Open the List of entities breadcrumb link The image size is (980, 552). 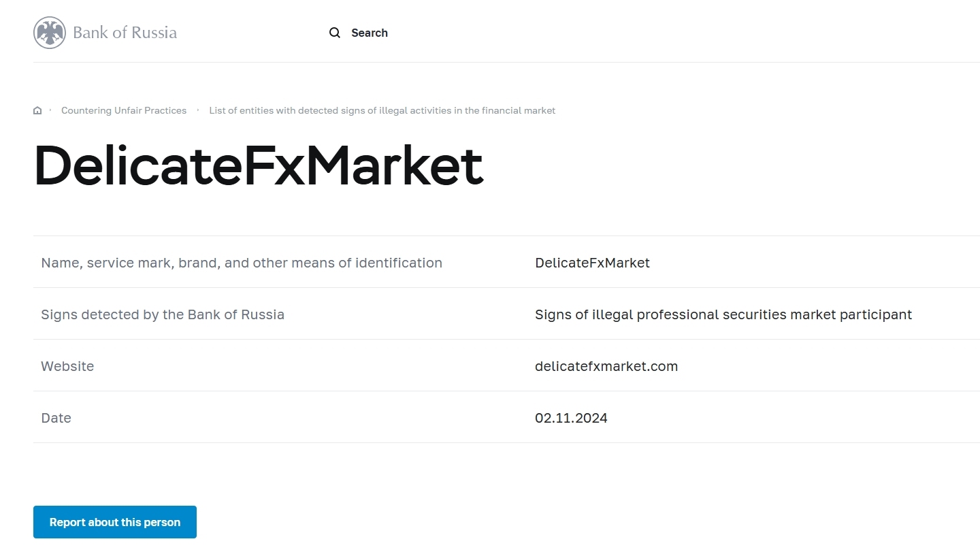pos(382,110)
